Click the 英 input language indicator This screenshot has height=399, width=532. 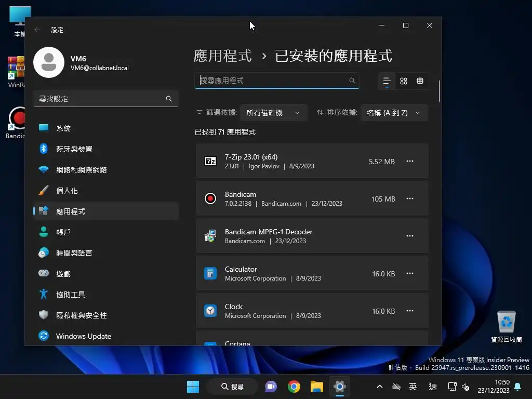[x=413, y=387]
